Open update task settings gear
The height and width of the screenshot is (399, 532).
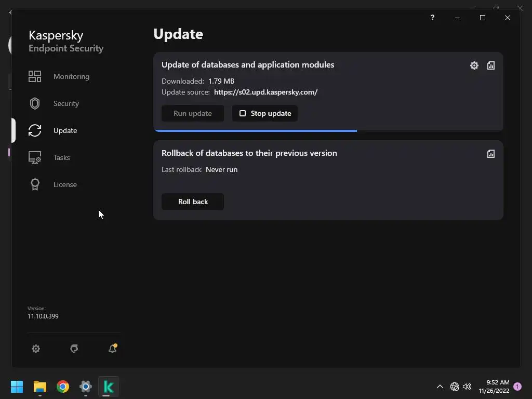[x=474, y=65]
